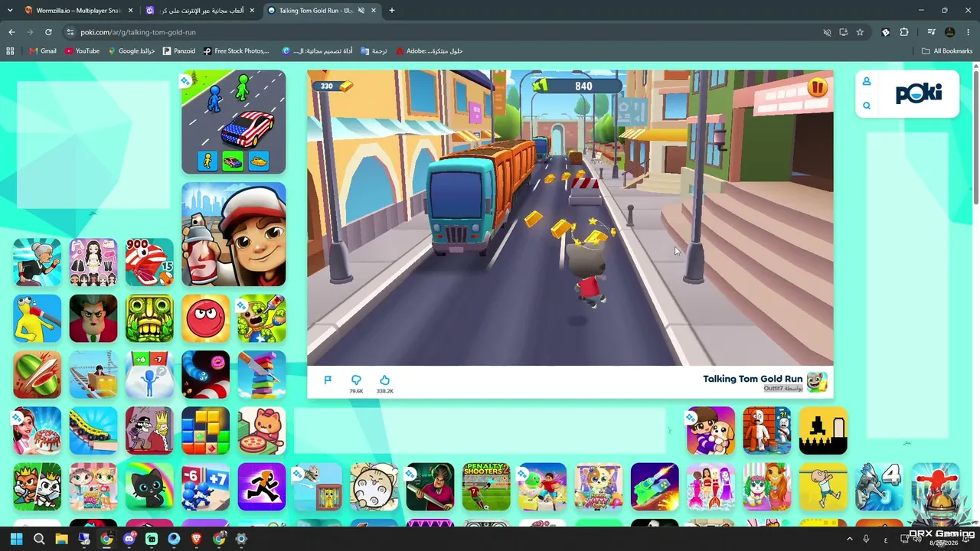The height and width of the screenshot is (551, 980).
Task: Select the Talking Tom Gold Run tab
Action: 322,11
